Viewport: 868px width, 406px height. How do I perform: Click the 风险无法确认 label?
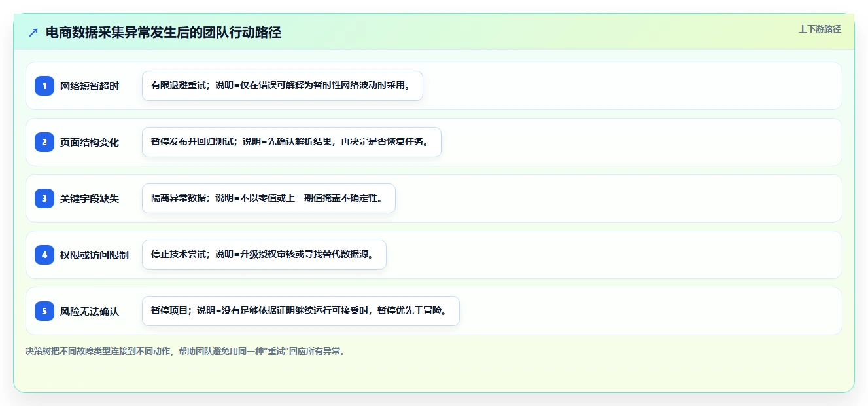pyautogui.click(x=90, y=311)
